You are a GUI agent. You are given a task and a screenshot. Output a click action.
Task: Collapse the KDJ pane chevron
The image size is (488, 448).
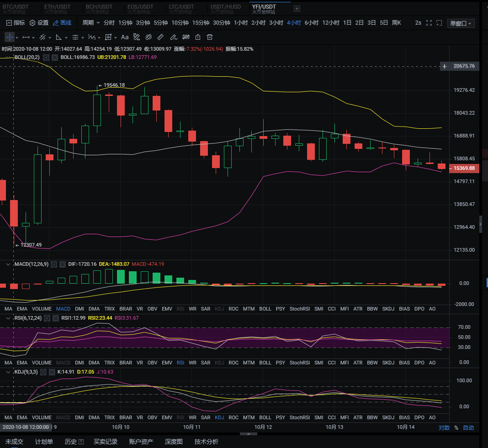[x=8, y=372]
